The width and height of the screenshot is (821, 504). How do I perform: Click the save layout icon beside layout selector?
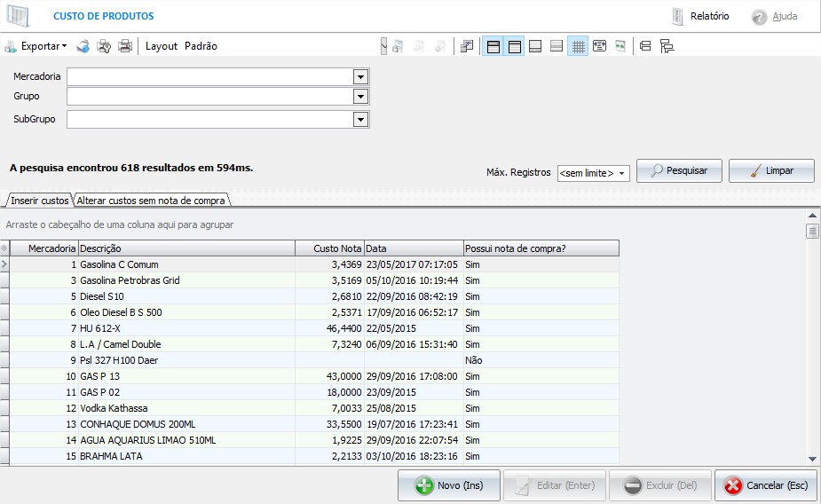click(398, 46)
